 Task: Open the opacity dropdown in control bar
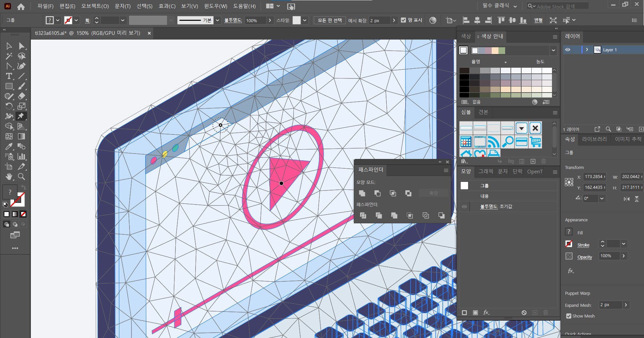pyautogui.click(x=270, y=20)
